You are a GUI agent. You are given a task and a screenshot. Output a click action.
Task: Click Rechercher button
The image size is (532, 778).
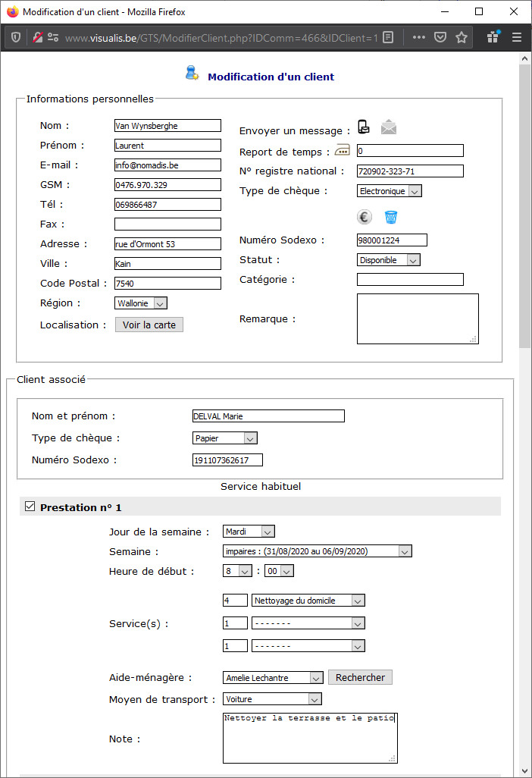tap(361, 678)
